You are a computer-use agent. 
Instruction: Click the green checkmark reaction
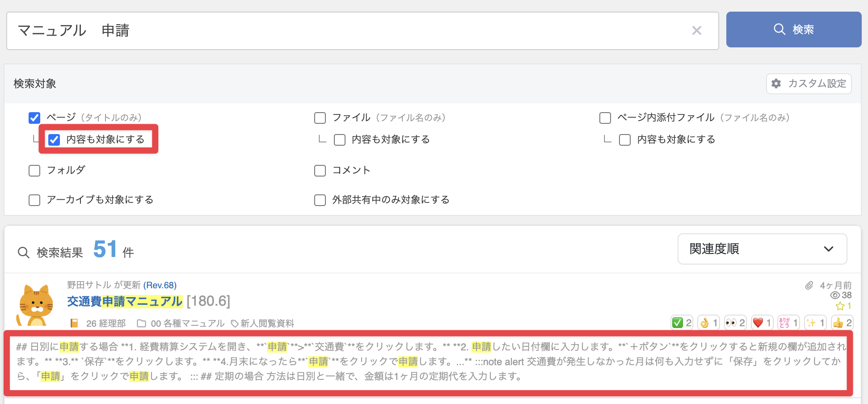(x=682, y=323)
